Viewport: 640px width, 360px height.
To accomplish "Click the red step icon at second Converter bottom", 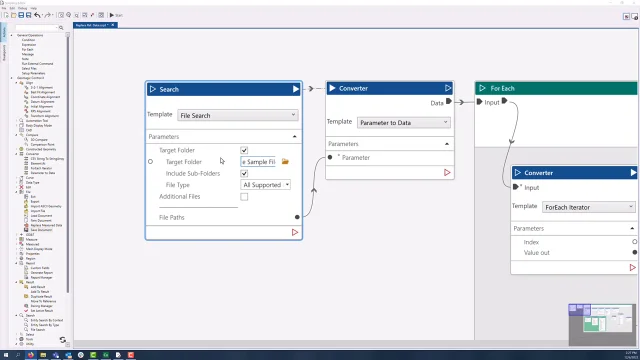I will click(632, 268).
